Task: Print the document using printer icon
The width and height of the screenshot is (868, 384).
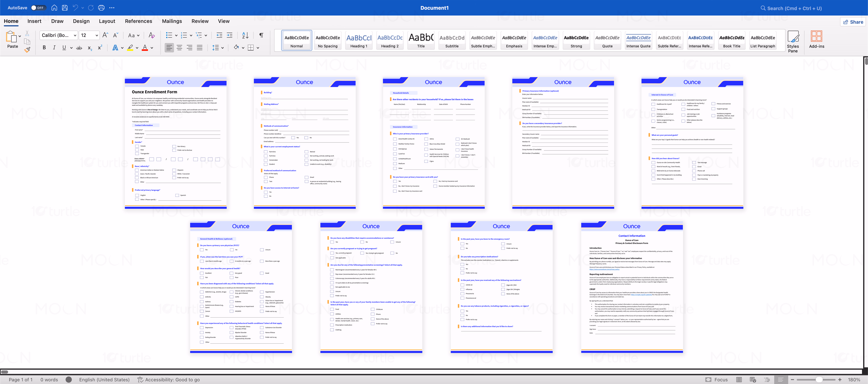Action: point(101,8)
